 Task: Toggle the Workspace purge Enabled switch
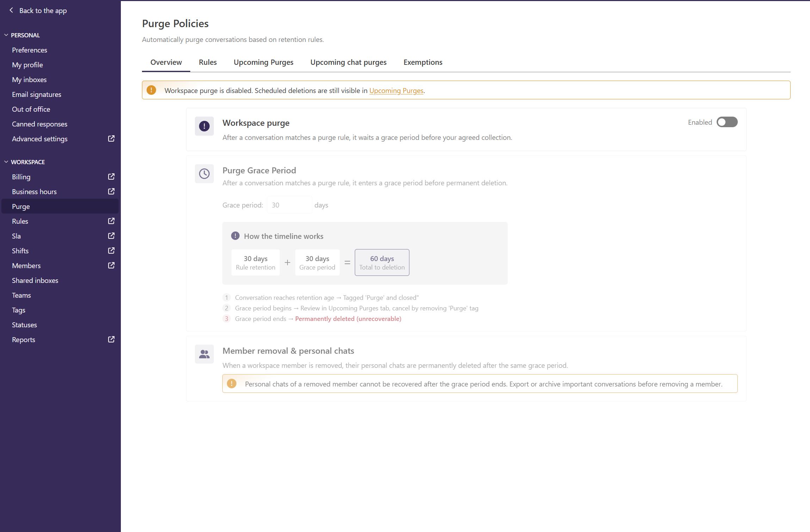point(727,122)
